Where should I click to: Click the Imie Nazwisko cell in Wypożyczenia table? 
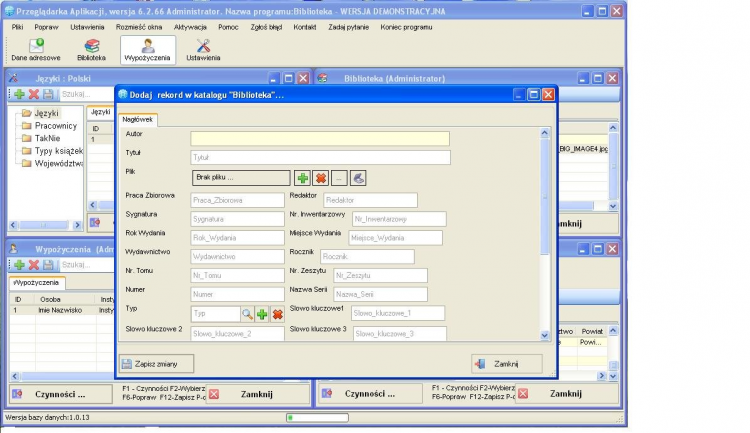[60, 310]
